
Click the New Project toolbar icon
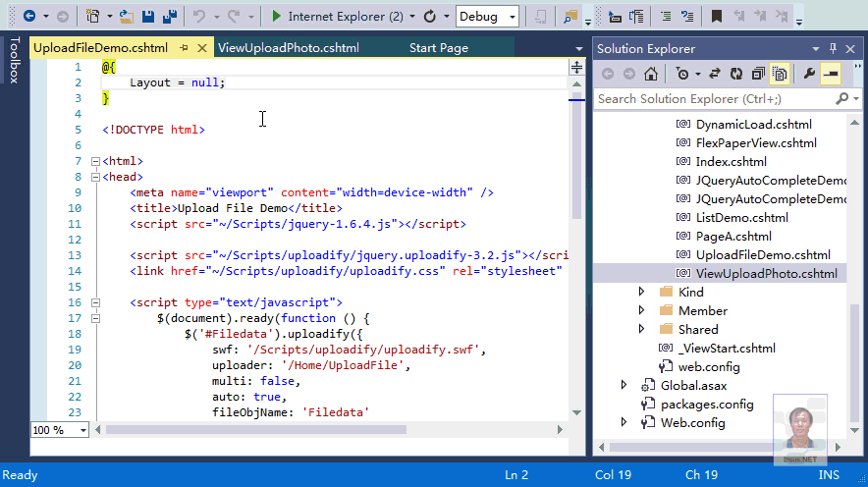92,16
